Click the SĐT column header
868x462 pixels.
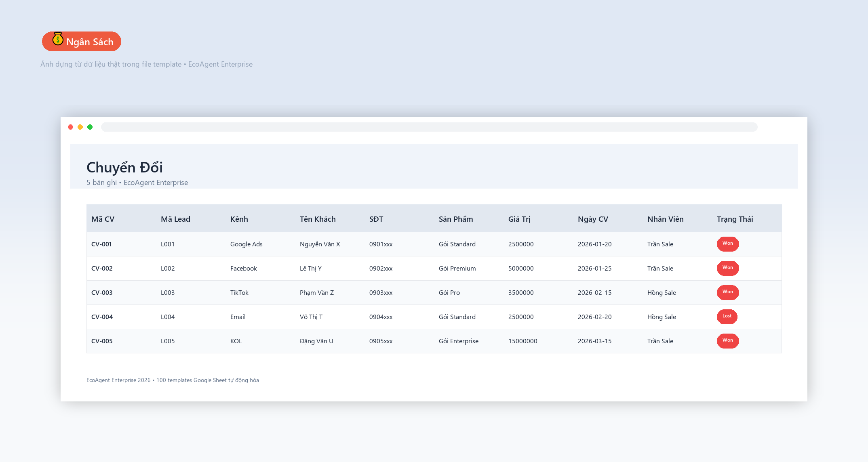tap(376, 219)
